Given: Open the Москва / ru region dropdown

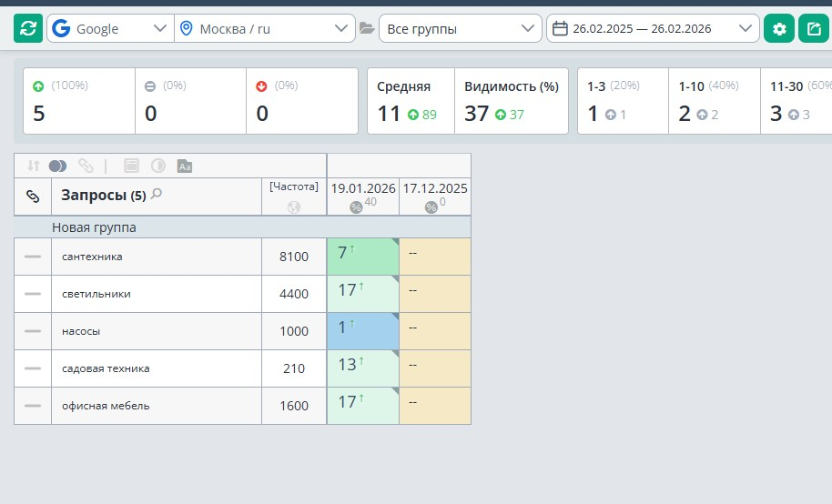Looking at the screenshot, I should point(264,28).
